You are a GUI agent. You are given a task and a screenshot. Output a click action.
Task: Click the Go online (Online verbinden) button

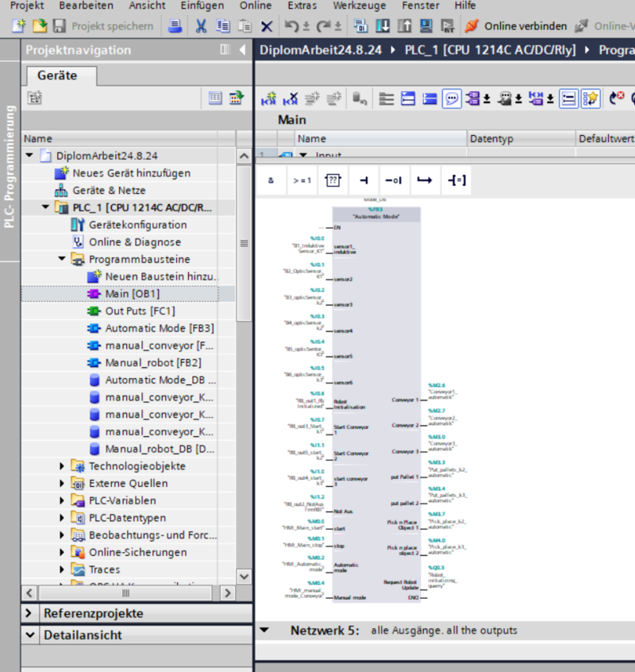518,26
